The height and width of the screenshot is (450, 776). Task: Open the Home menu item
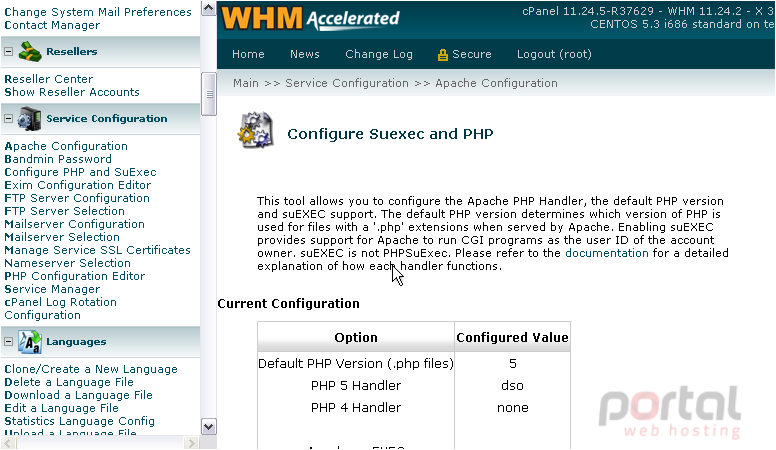click(x=248, y=54)
